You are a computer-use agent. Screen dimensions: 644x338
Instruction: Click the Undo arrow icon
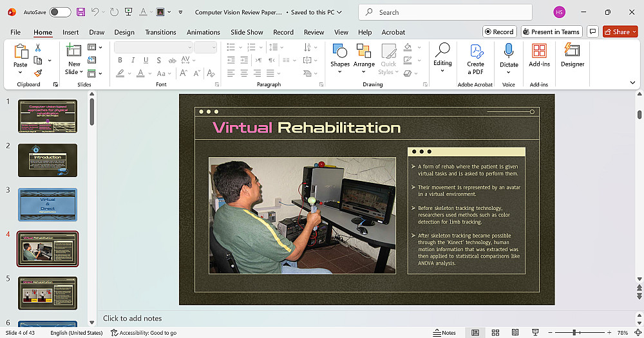95,12
